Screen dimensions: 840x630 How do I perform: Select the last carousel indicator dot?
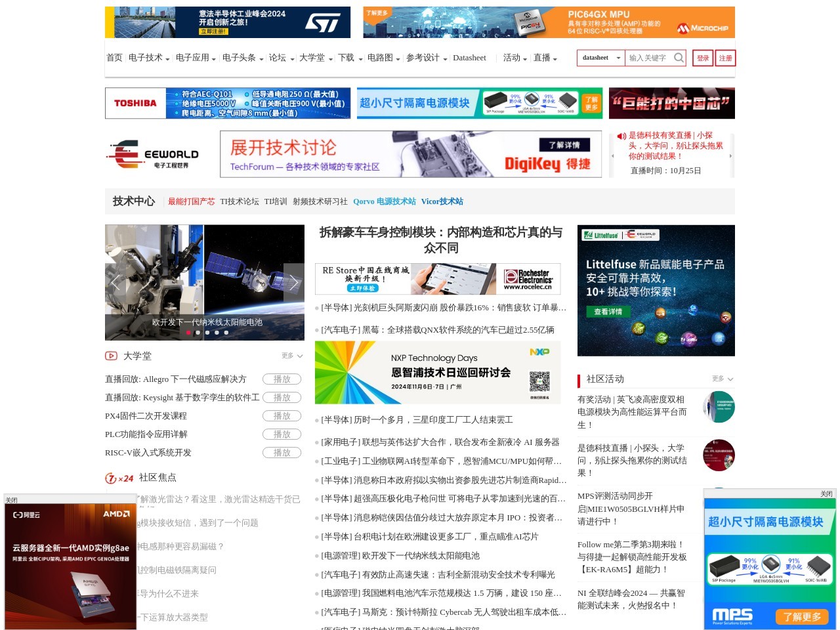click(226, 333)
